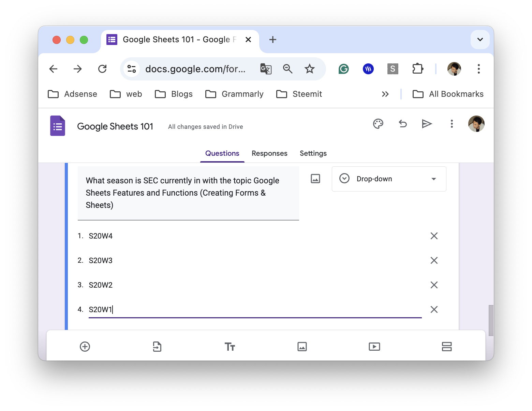The image size is (532, 411).
Task: Remove option S20W1
Action: [x=434, y=309]
